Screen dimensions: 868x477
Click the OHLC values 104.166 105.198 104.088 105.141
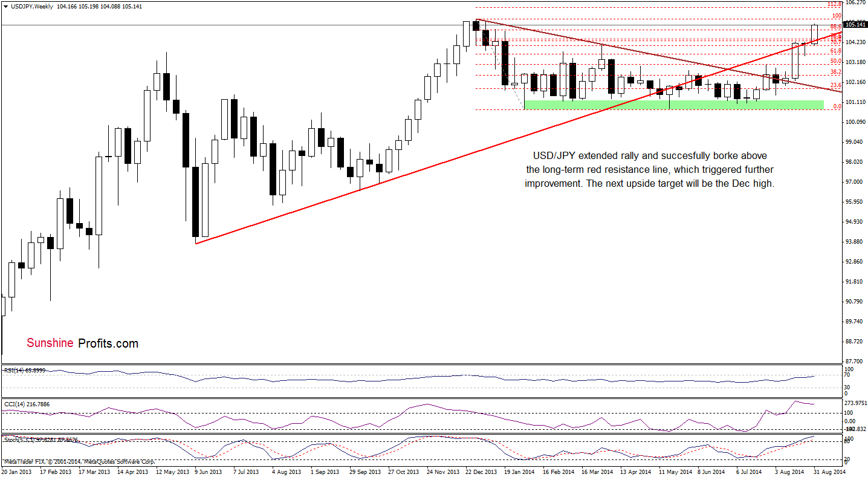tap(100, 5)
